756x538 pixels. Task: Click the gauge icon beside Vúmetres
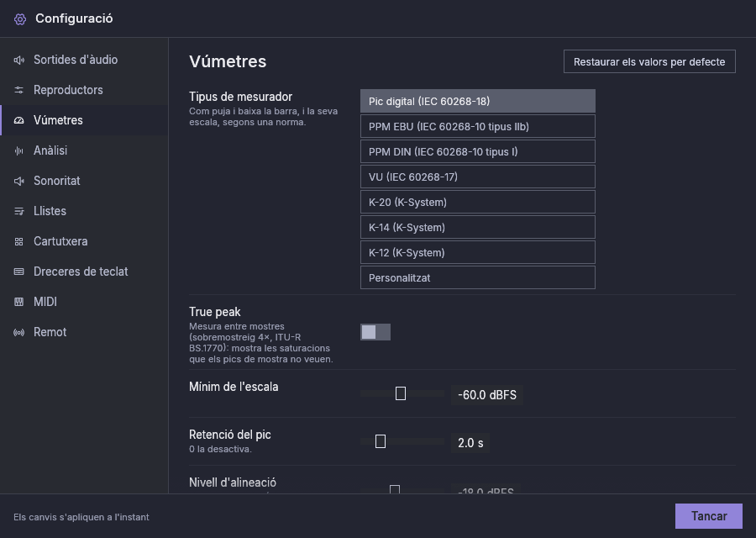click(18, 120)
